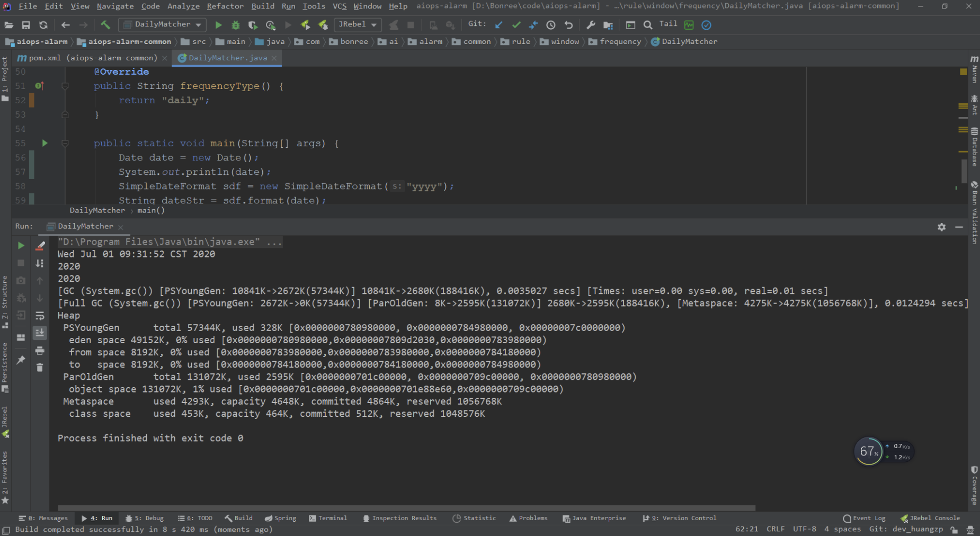This screenshot has width=980, height=536.
Task: Open the Build menu
Action: [x=263, y=6]
